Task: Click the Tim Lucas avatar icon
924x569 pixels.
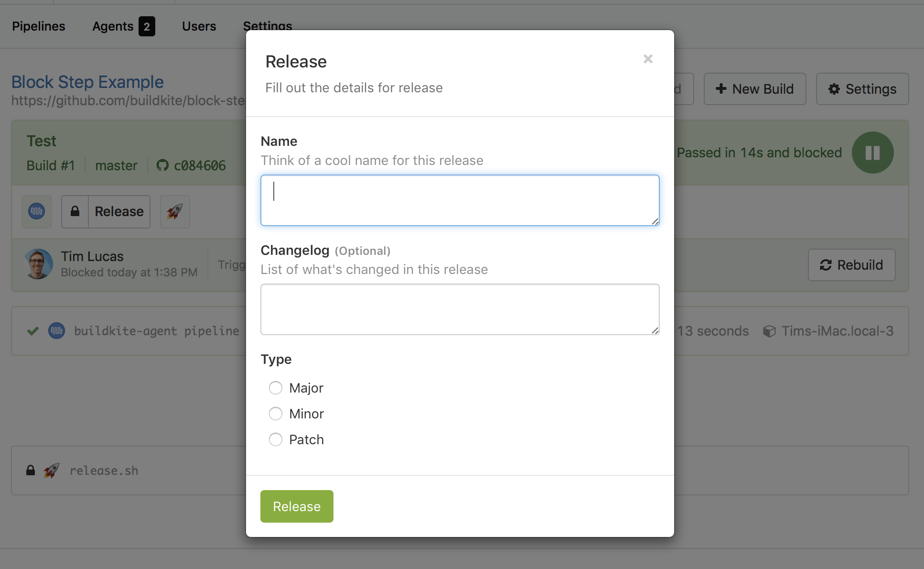Action: pyautogui.click(x=38, y=263)
